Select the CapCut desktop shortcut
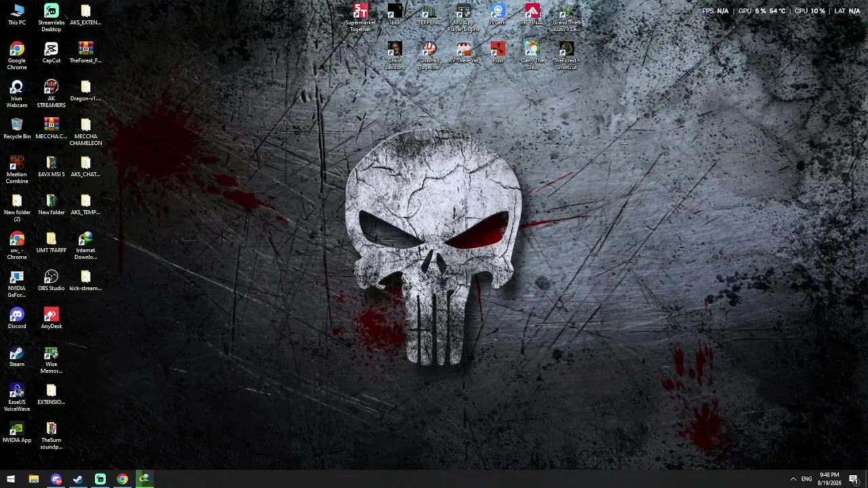This screenshot has width=868, height=488. click(x=52, y=53)
